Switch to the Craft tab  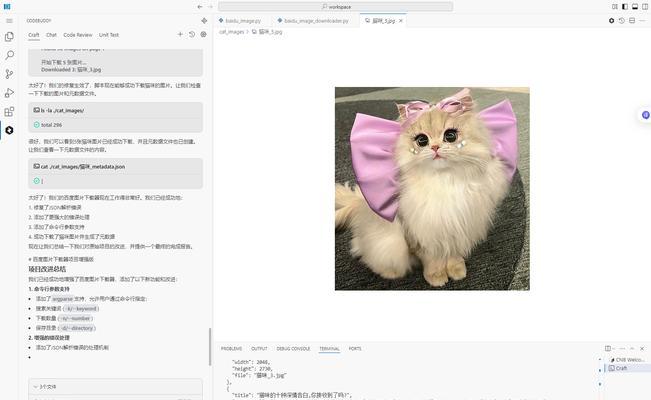point(34,35)
